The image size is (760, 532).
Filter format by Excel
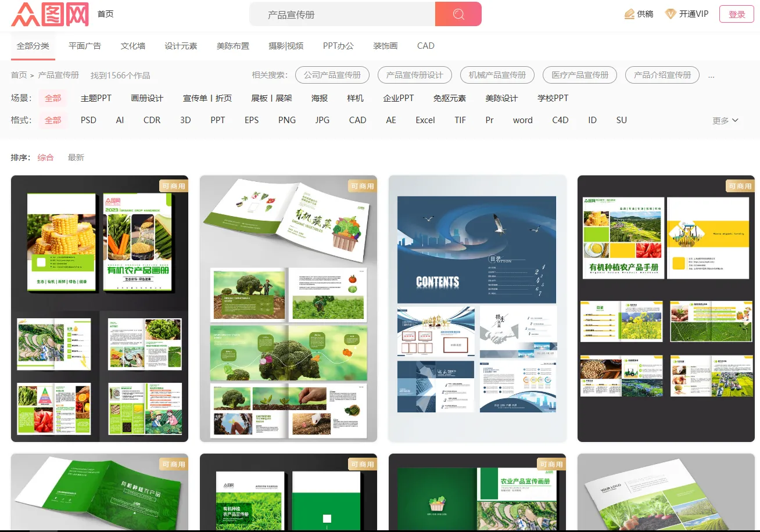[x=425, y=120]
